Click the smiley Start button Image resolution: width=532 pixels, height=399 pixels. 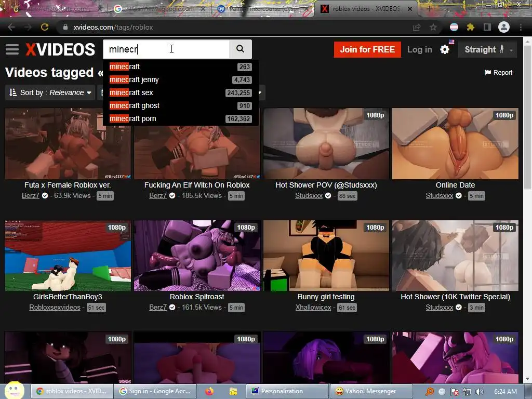pos(15,390)
